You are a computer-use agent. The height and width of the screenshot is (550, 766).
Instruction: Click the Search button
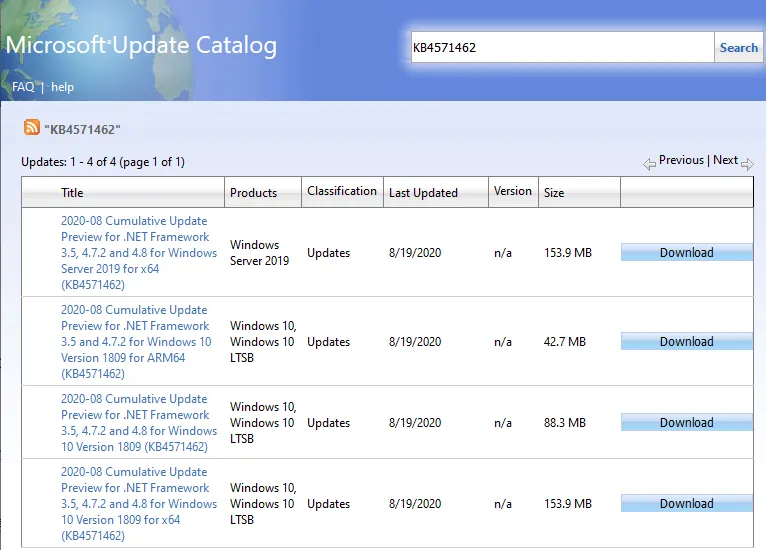(738, 47)
